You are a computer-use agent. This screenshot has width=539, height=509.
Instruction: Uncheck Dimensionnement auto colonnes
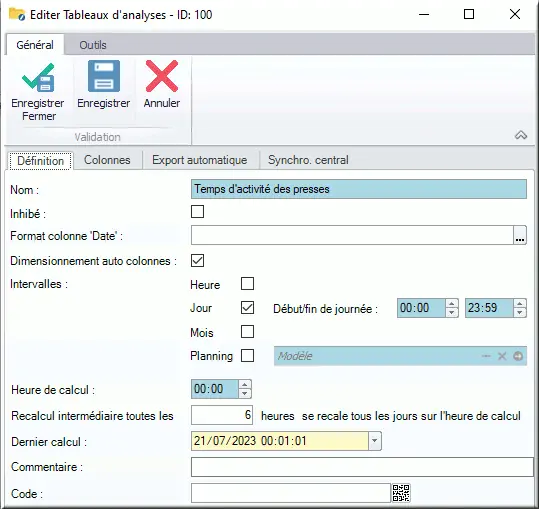[x=197, y=261]
